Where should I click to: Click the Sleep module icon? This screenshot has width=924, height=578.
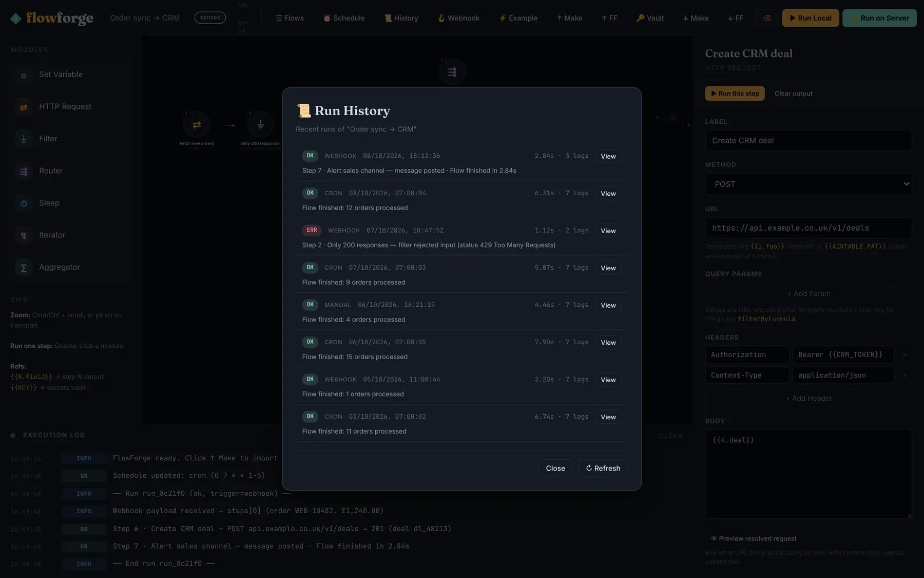point(24,203)
